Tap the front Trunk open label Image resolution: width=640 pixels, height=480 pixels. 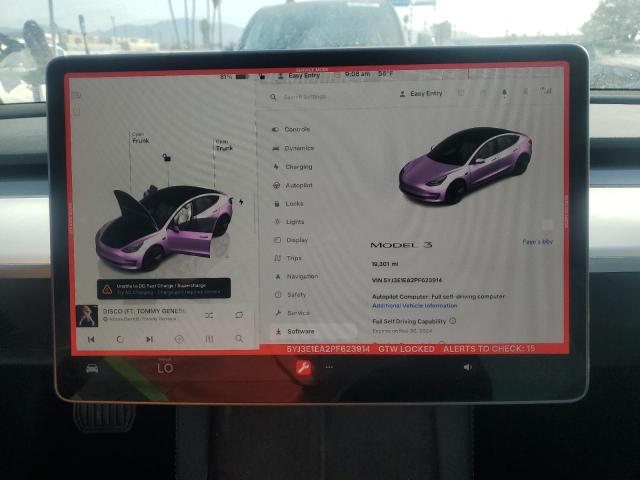tap(140, 138)
